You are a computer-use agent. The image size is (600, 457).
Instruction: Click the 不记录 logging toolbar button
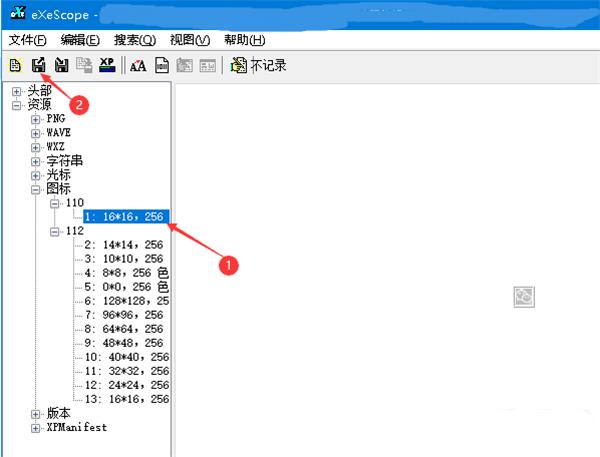(258, 66)
